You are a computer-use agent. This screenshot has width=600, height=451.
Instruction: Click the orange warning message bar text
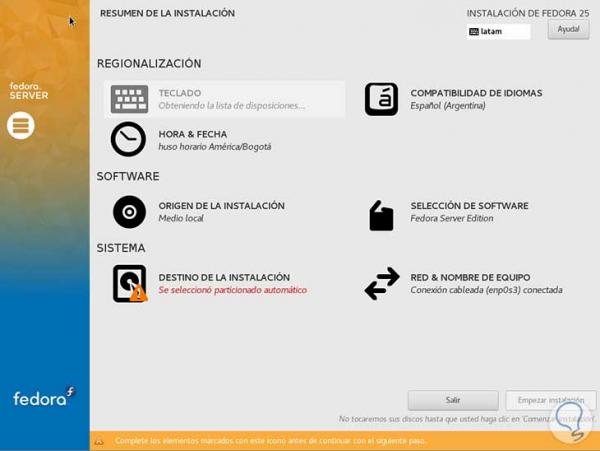pos(270,441)
